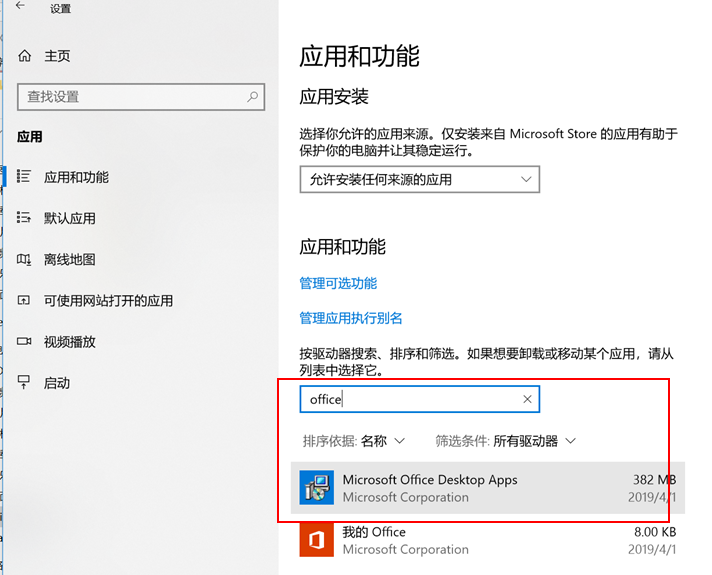The width and height of the screenshot is (712, 575).
Task: Click the 启动 startup icon in sidebar
Action: pyautogui.click(x=25, y=383)
